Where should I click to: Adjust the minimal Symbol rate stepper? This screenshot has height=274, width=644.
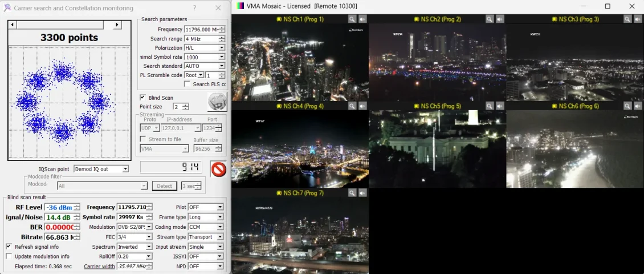(222, 57)
